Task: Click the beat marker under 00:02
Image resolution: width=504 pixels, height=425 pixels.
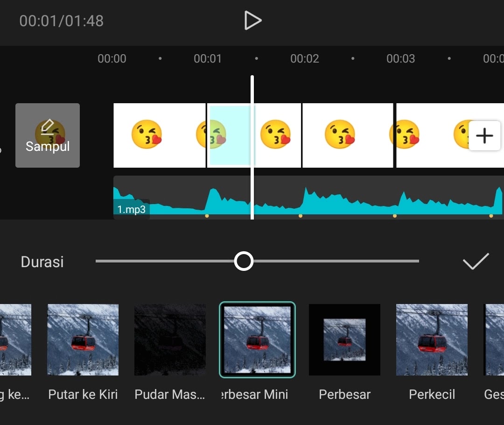Action: tap(301, 216)
